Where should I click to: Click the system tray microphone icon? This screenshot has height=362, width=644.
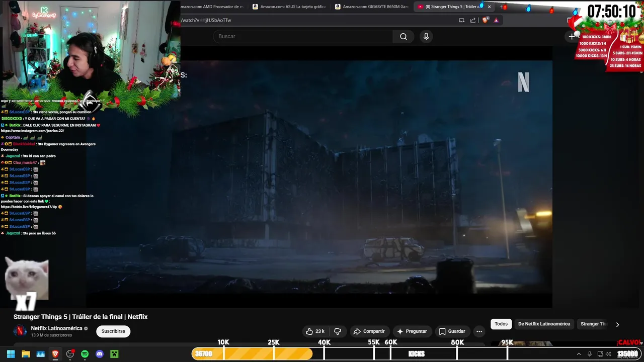click(590, 354)
